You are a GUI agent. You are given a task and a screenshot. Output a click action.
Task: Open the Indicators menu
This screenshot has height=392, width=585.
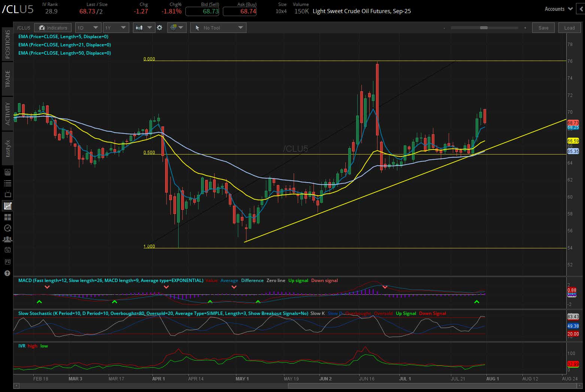[53, 27]
